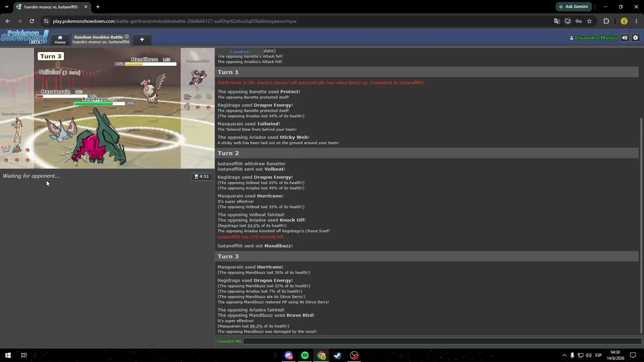Open the Windows Start menu
Image resolution: width=644 pixels, height=362 pixels.
[8, 355]
